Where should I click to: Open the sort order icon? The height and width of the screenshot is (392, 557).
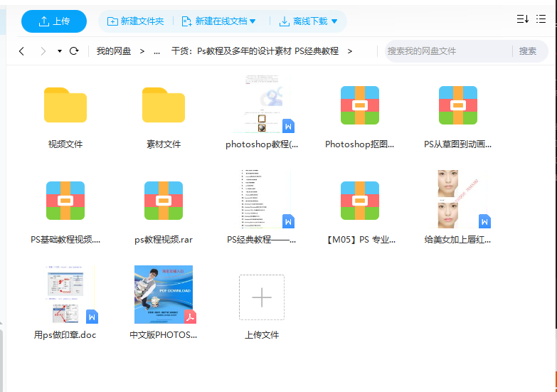point(523,19)
